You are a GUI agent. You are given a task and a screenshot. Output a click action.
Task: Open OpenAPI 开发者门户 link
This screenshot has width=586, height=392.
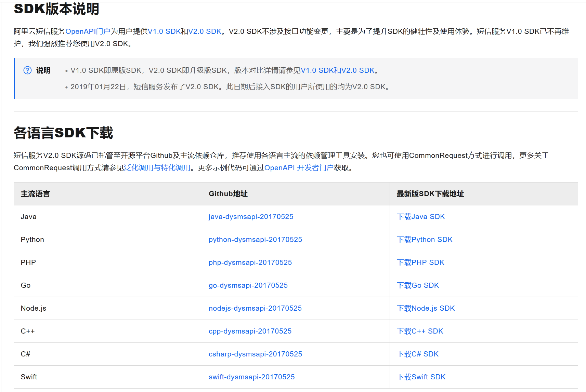[299, 168]
